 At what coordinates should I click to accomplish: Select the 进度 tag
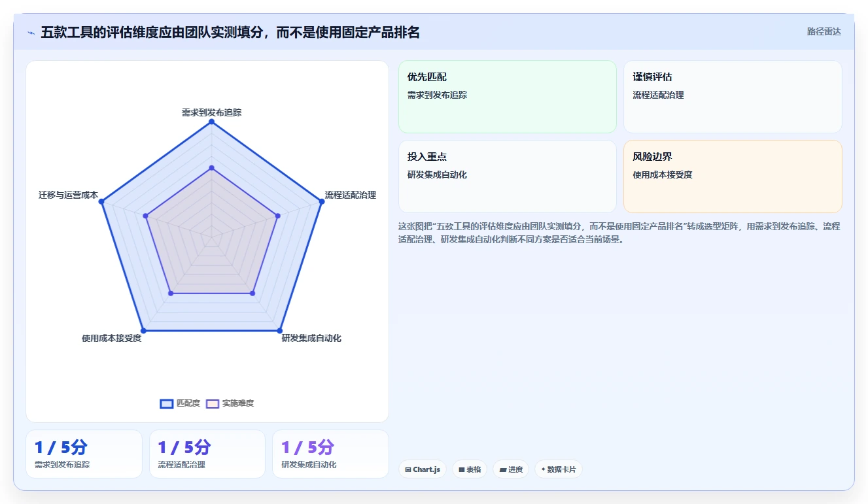[x=511, y=469]
